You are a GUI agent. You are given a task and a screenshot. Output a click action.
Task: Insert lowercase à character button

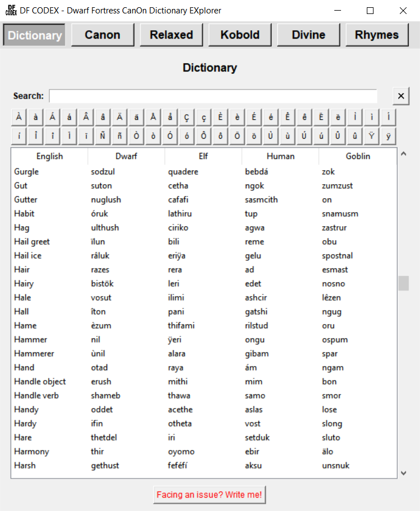36,117
